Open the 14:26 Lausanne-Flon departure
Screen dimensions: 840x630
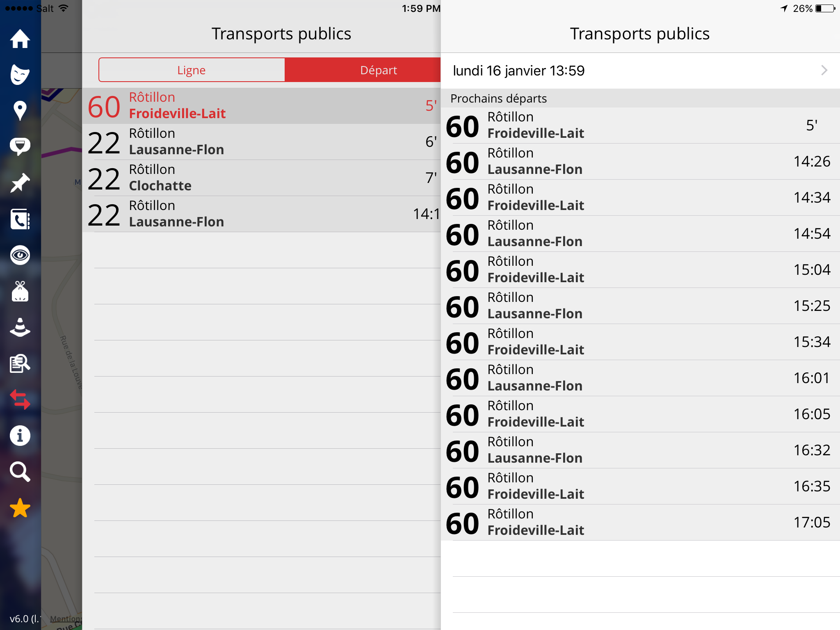(640, 162)
